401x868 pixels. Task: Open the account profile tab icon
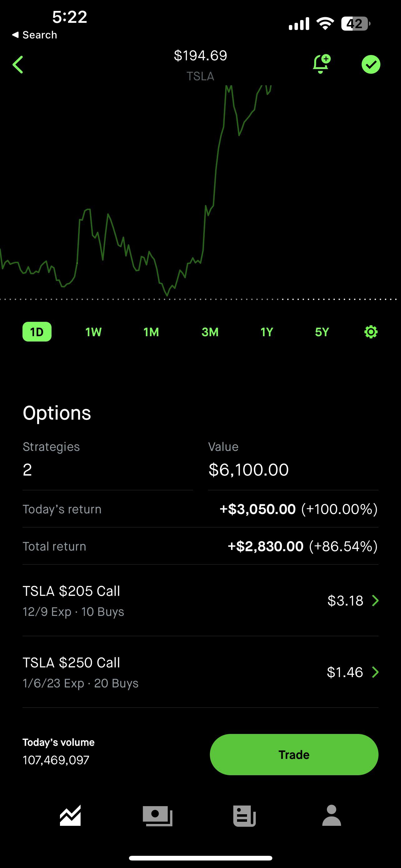[x=331, y=816]
